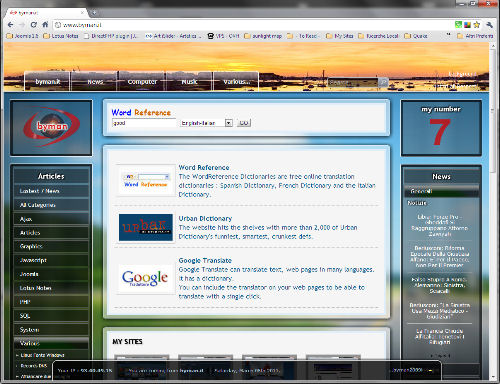Open the language pair dropdown
This screenshot has height=384, width=500.
[206, 123]
